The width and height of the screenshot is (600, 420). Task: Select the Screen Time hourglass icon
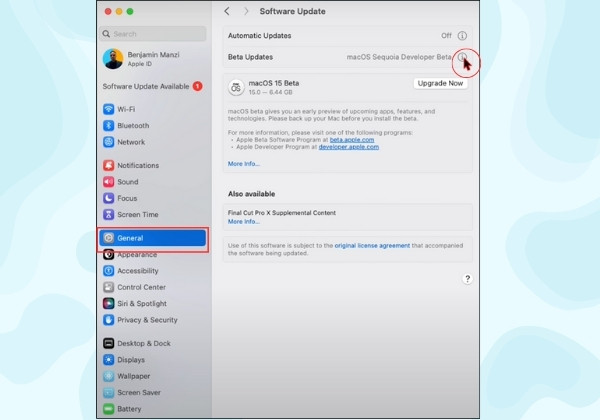109,215
